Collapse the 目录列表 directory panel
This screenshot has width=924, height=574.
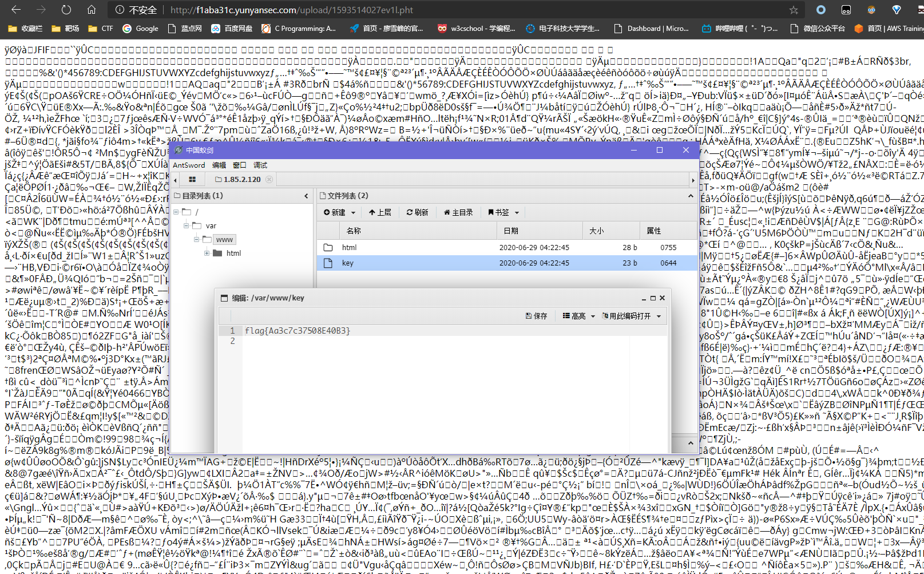306,196
